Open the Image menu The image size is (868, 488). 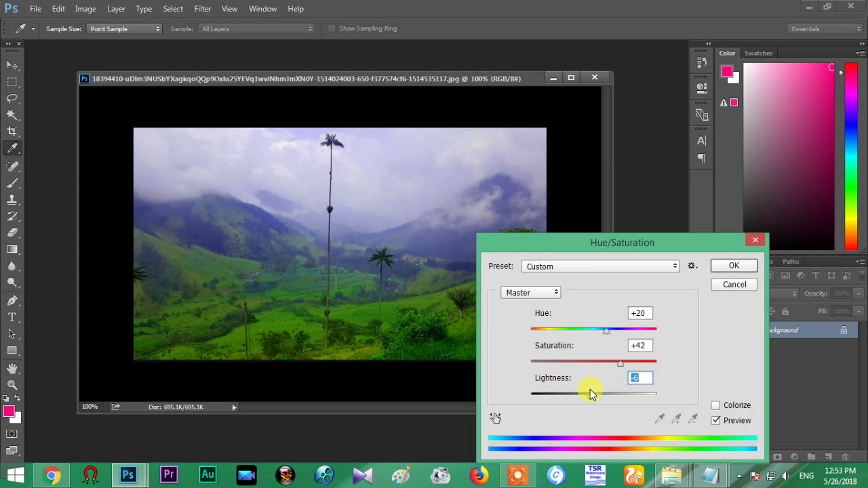tap(85, 9)
